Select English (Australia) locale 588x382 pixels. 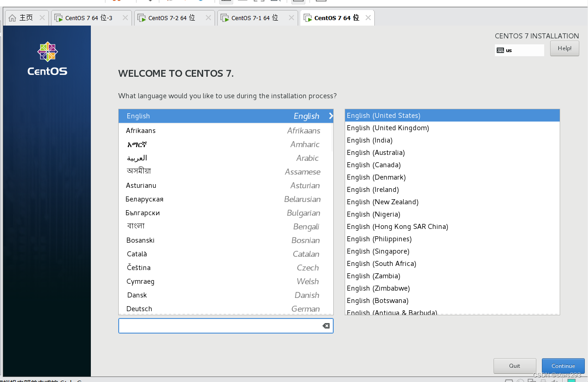[452, 153]
